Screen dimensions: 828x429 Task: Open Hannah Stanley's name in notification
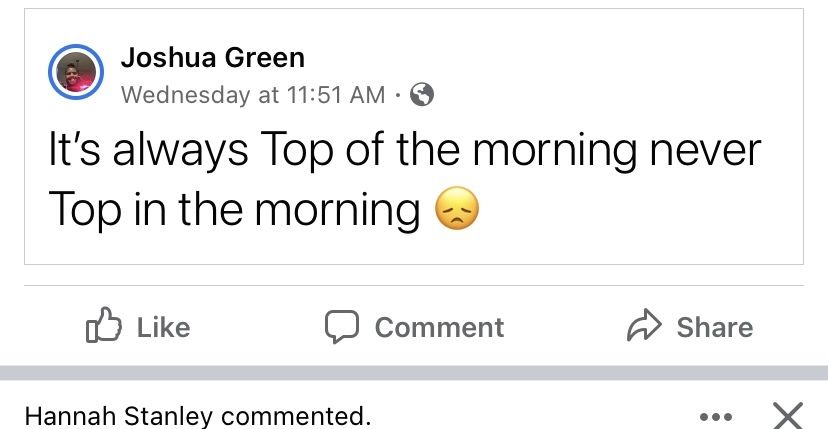(119, 416)
